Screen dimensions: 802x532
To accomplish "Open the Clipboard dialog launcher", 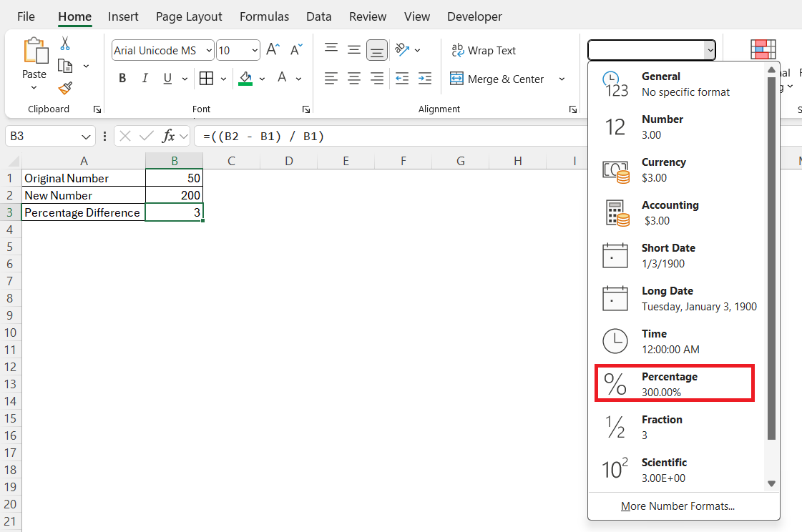I will click(97, 109).
